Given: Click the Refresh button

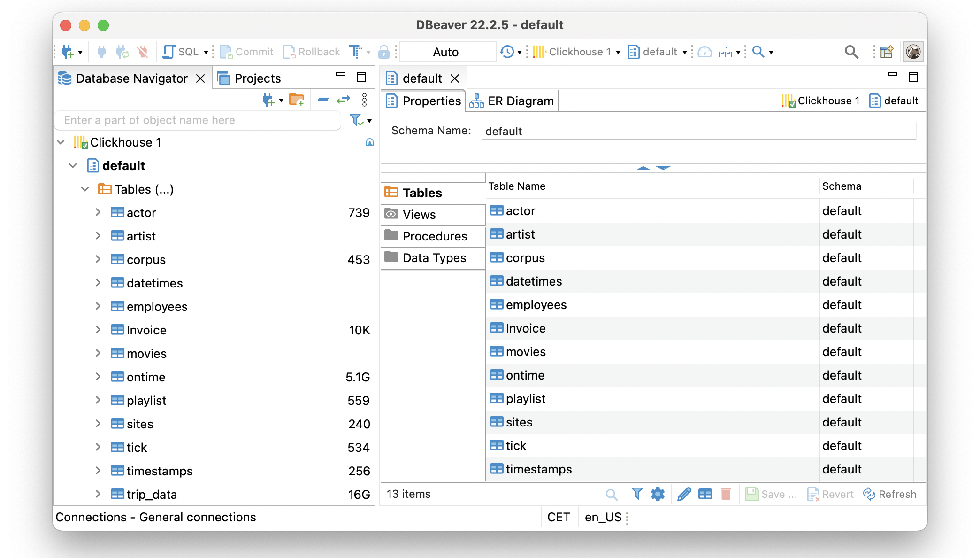Looking at the screenshot, I should pyautogui.click(x=890, y=494).
